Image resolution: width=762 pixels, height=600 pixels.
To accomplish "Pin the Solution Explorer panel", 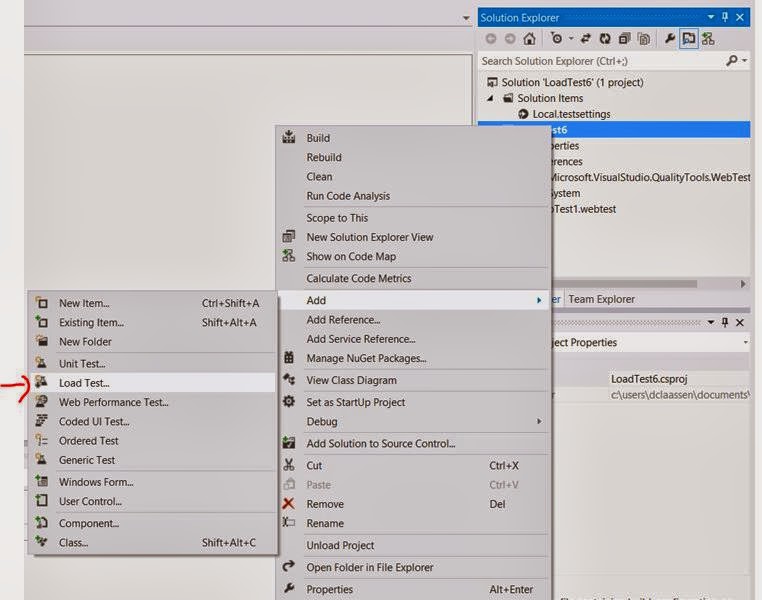I will 725,17.
